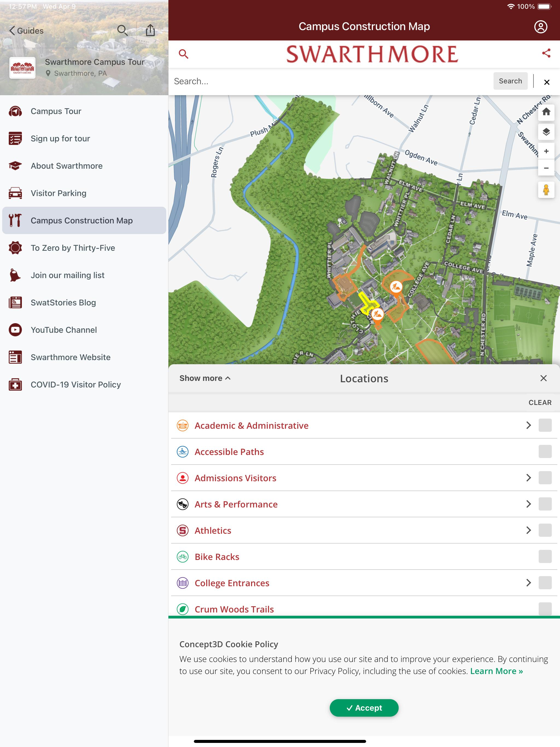The width and height of the screenshot is (560, 747).
Task: Tap the Swarthmore Campus Tour logo thumbnail
Action: [22, 68]
